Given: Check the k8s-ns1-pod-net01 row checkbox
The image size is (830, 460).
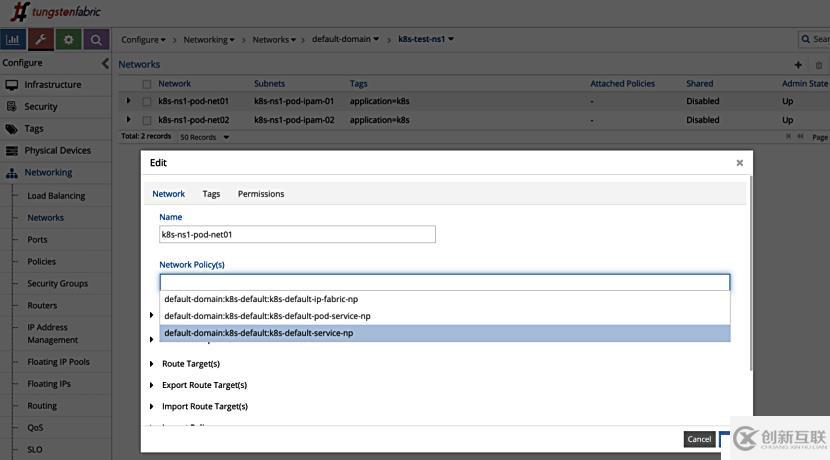Looking at the screenshot, I should pos(147,101).
